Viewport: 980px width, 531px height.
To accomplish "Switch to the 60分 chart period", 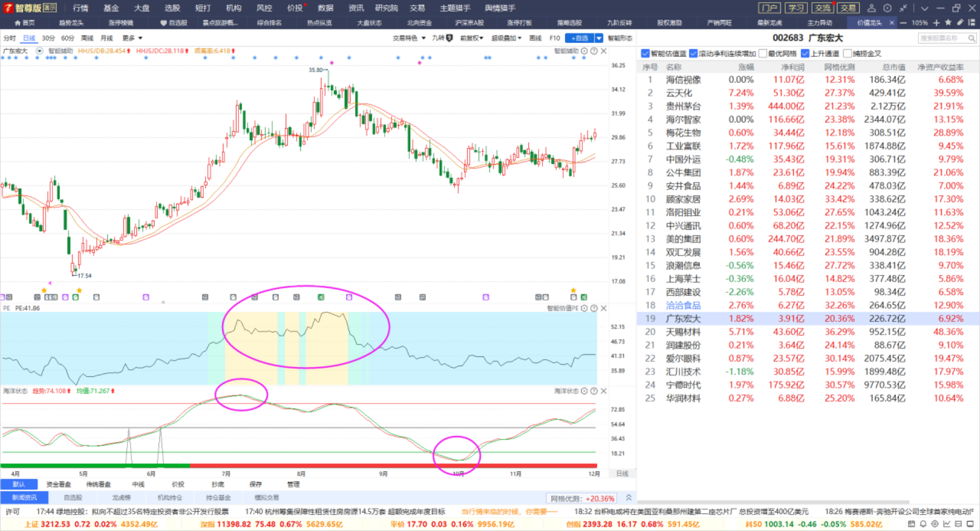I will pyautogui.click(x=68, y=38).
